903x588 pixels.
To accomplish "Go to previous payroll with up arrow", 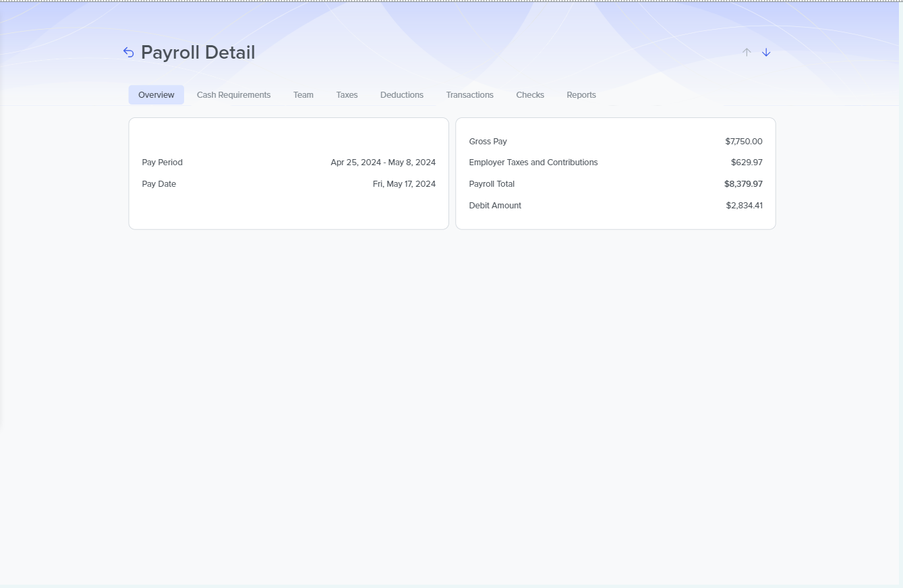I will pyautogui.click(x=747, y=53).
